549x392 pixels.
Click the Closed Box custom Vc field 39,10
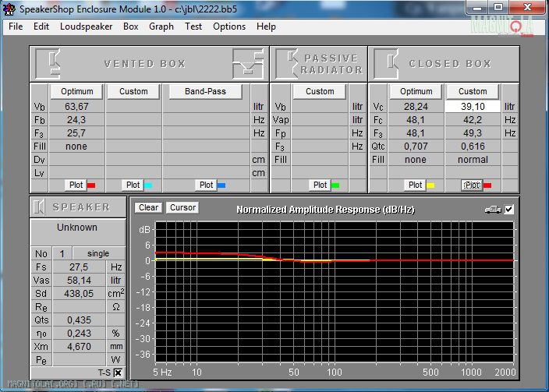pos(473,106)
